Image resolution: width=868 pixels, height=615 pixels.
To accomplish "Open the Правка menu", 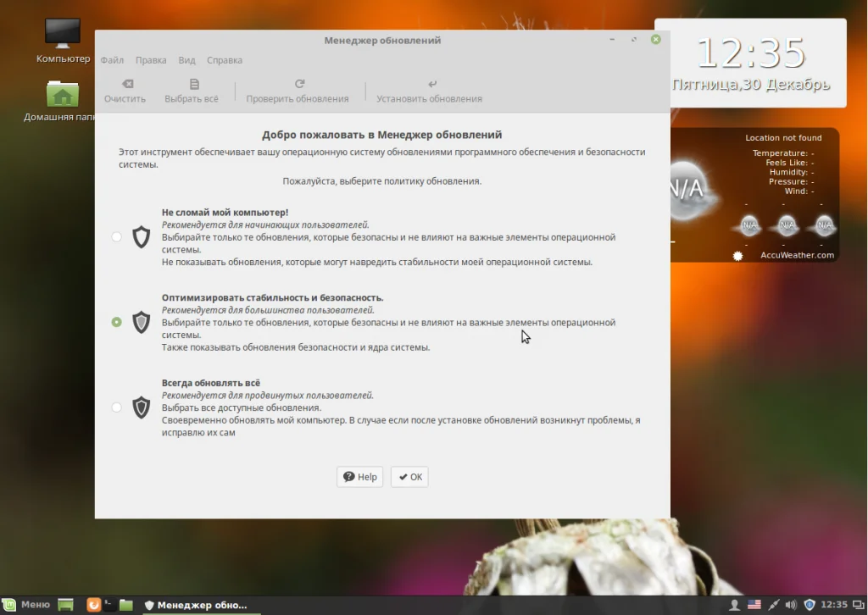I will click(x=151, y=60).
